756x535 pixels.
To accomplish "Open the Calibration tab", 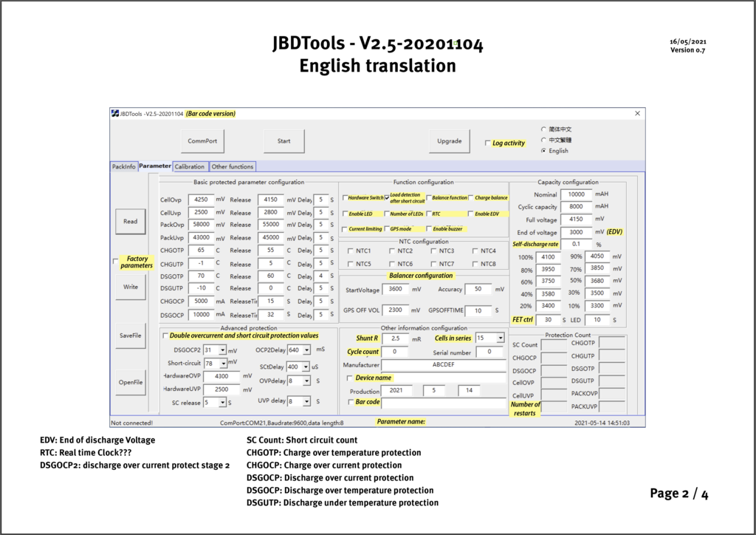I will point(190,166).
